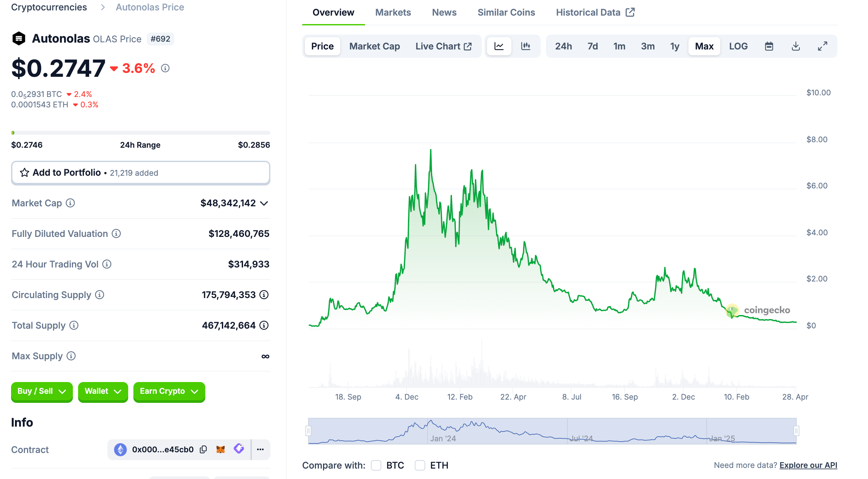The height and width of the screenshot is (479, 868).
Task: Click the $128,460,765 valuation value
Action: coord(239,234)
